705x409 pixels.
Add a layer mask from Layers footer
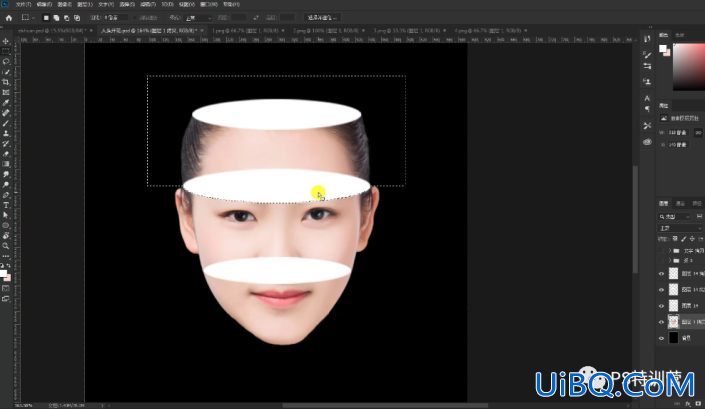[698, 404]
